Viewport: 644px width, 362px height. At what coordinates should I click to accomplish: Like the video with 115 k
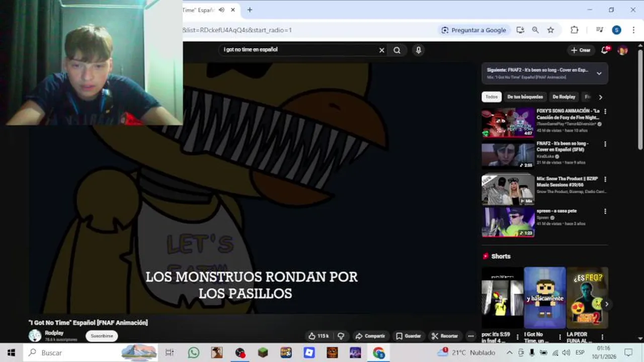(x=318, y=336)
